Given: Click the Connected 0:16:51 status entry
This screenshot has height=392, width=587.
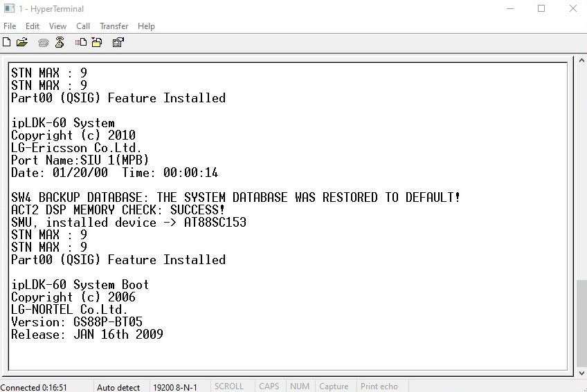Looking at the screenshot, I should (34, 387).
